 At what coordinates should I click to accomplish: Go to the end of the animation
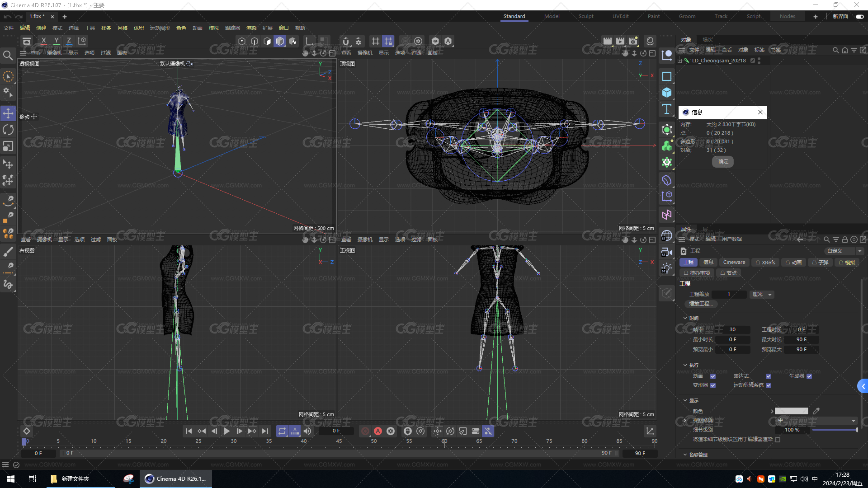pyautogui.click(x=265, y=431)
